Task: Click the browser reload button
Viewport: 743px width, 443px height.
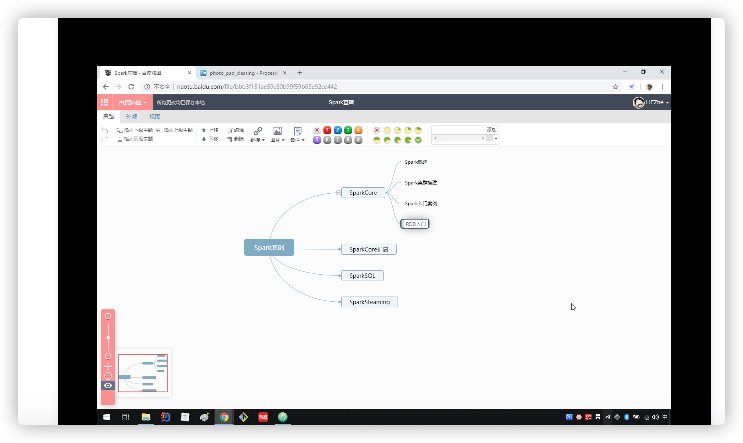Action: click(131, 87)
